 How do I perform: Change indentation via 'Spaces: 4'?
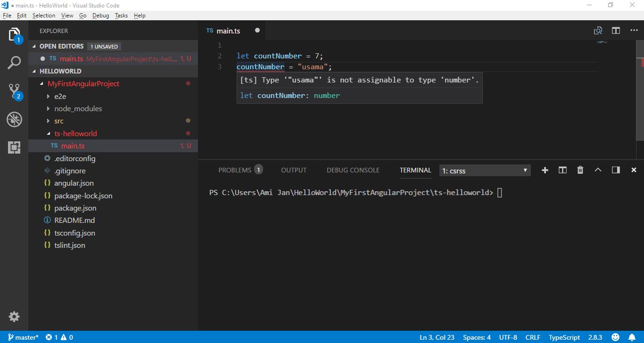477,337
